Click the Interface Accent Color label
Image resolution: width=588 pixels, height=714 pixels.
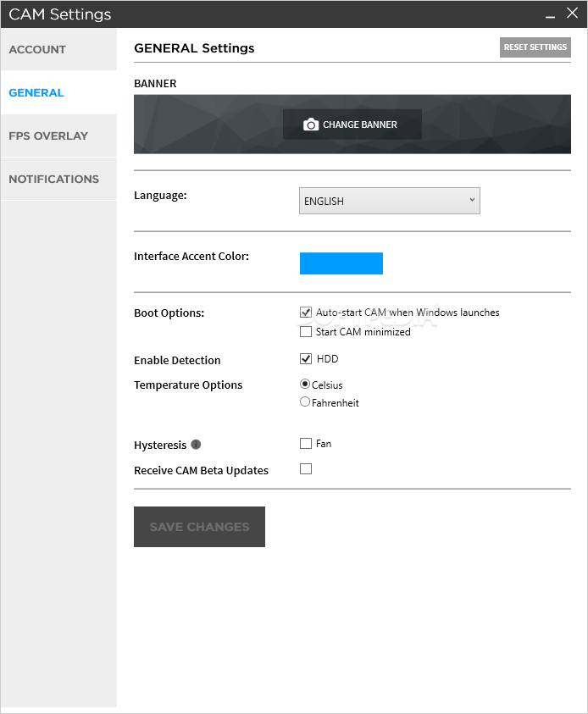(x=191, y=257)
